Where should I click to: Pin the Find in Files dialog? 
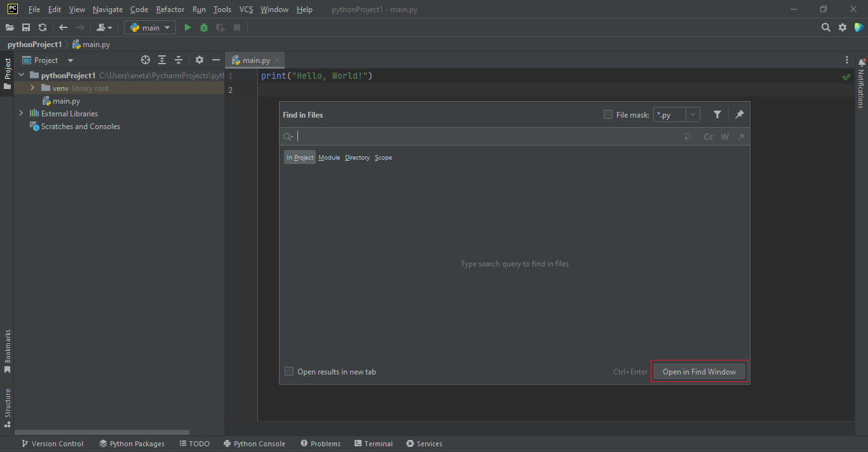(x=739, y=114)
